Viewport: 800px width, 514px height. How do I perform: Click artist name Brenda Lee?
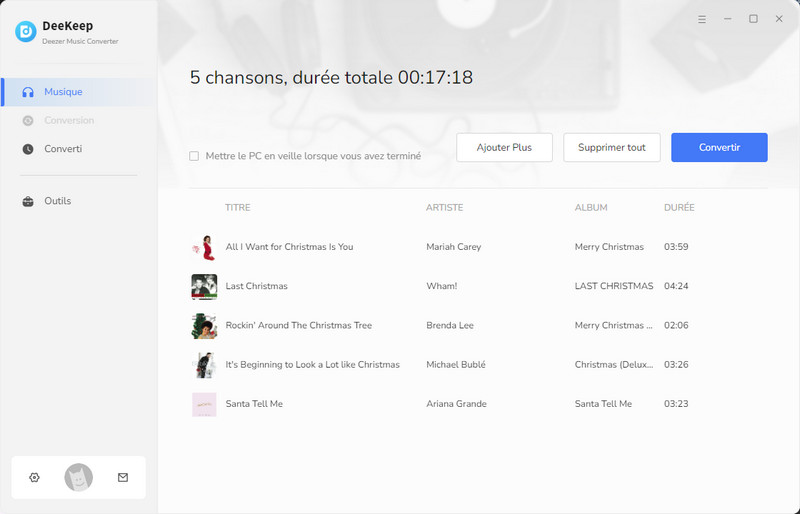point(450,325)
